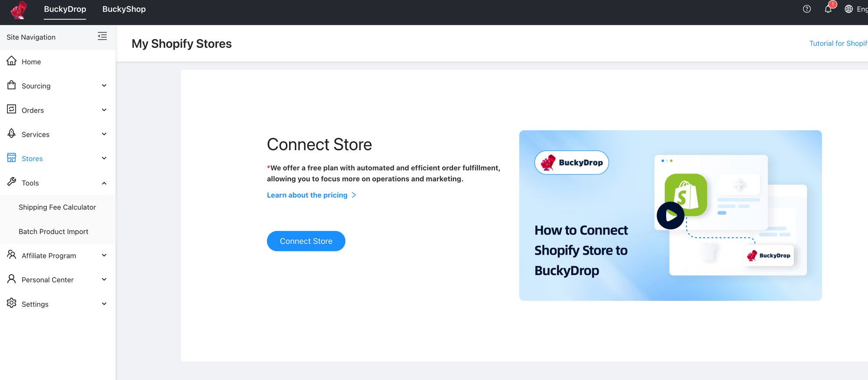The height and width of the screenshot is (380, 868).
Task: Go to Home in sidebar
Action: click(31, 62)
